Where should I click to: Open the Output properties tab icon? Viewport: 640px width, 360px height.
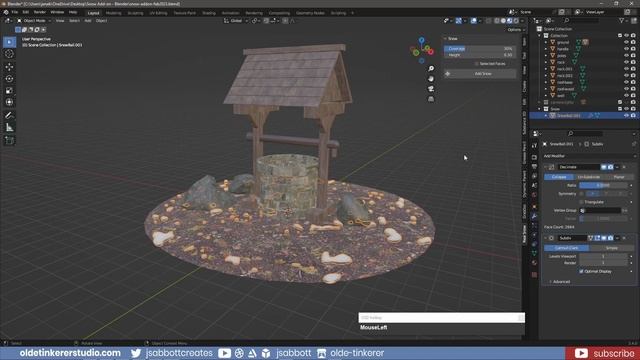tap(534, 167)
